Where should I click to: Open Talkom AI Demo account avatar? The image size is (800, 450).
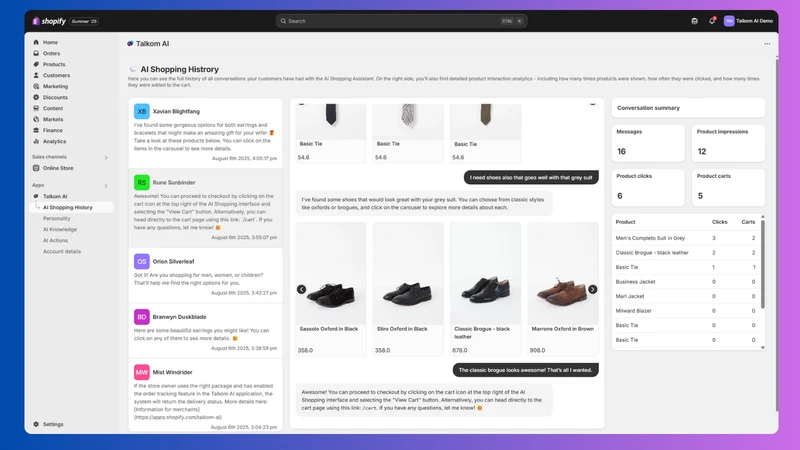click(729, 21)
